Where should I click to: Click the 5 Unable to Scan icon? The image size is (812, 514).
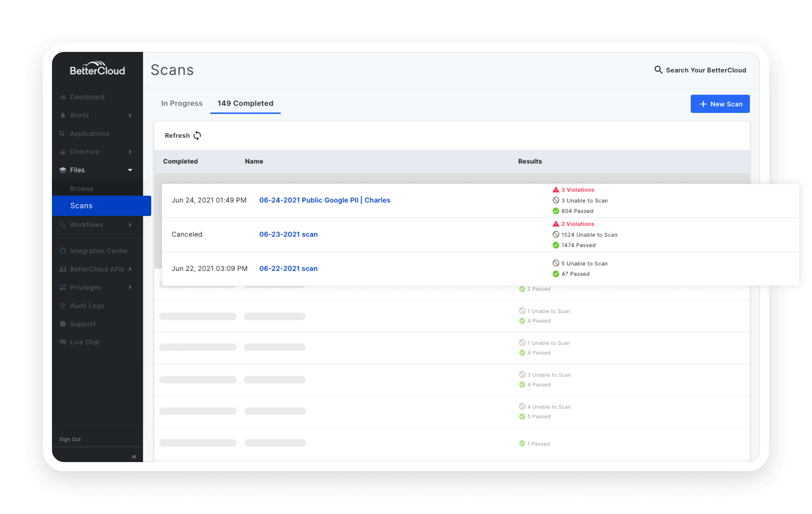coord(556,263)
